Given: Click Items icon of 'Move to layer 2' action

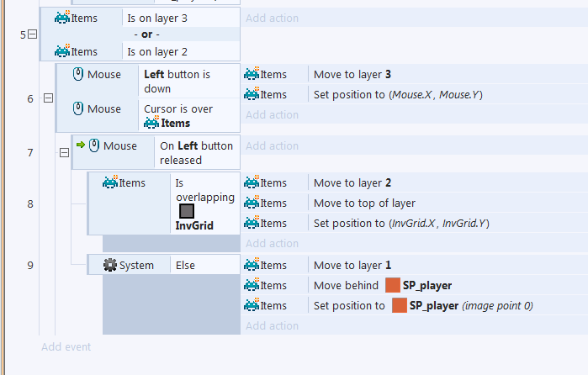Looking at the screenshot, I should pyautogui.click(x=252, y=182).
